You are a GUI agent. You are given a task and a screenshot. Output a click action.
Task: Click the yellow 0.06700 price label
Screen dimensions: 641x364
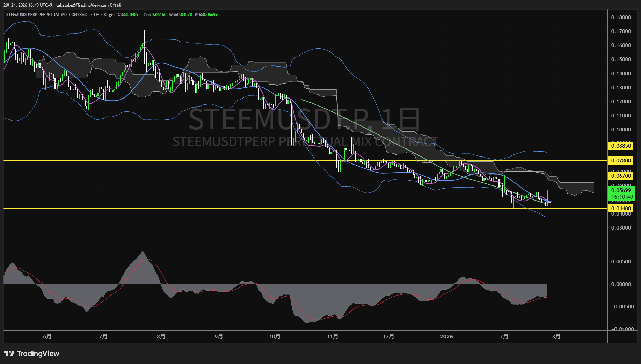tap(621, 176)
